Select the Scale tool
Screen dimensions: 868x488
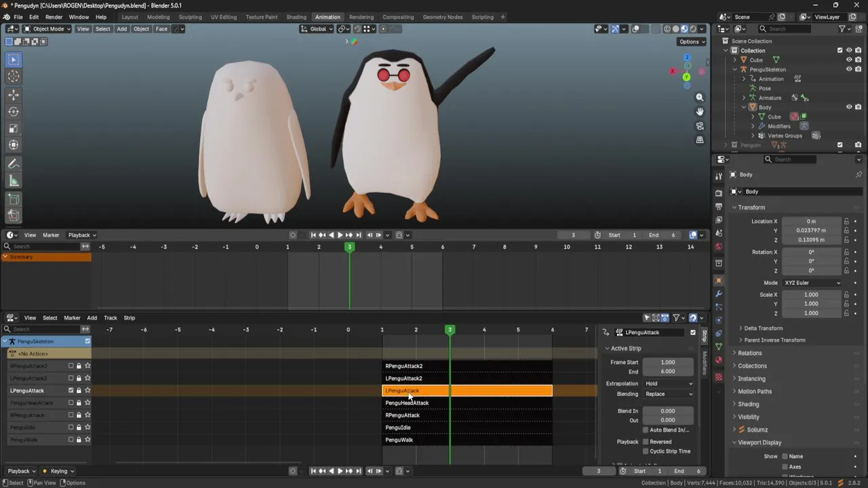(14, 128)
